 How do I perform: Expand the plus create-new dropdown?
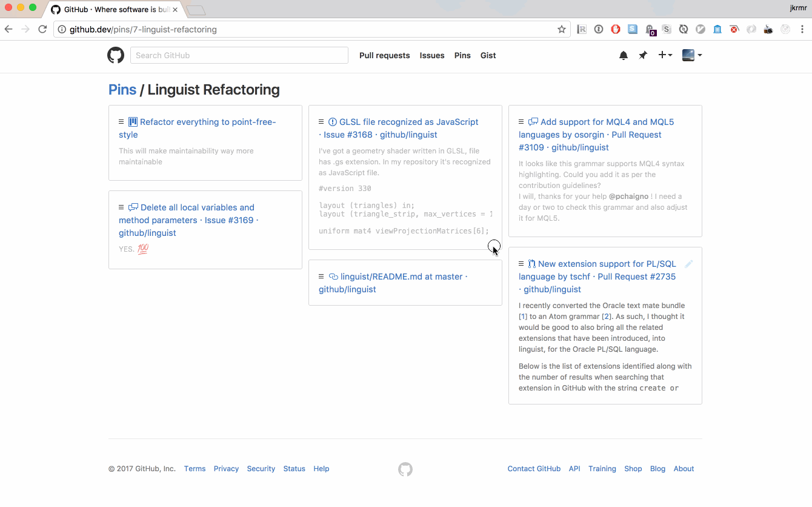point(665,55)
